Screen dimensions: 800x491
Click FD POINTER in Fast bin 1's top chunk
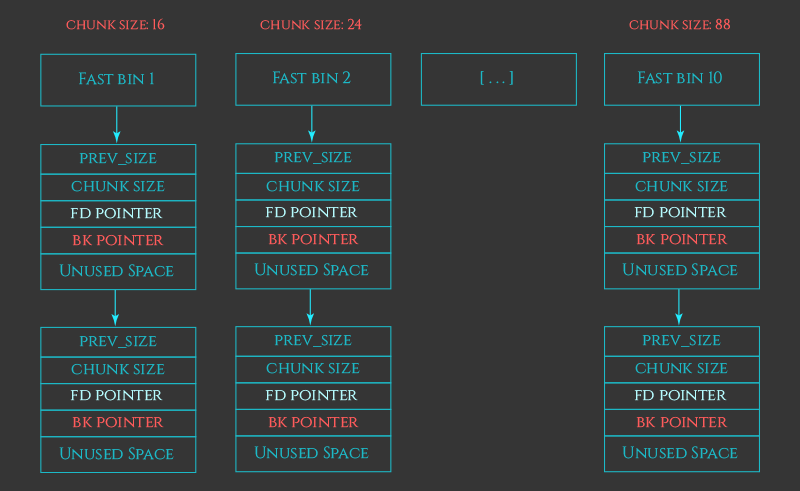(x=117, y=214)
